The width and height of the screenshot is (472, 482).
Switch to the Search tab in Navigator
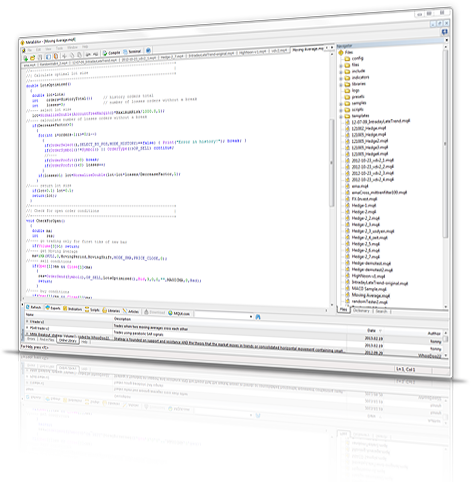[x=381, y=311]
